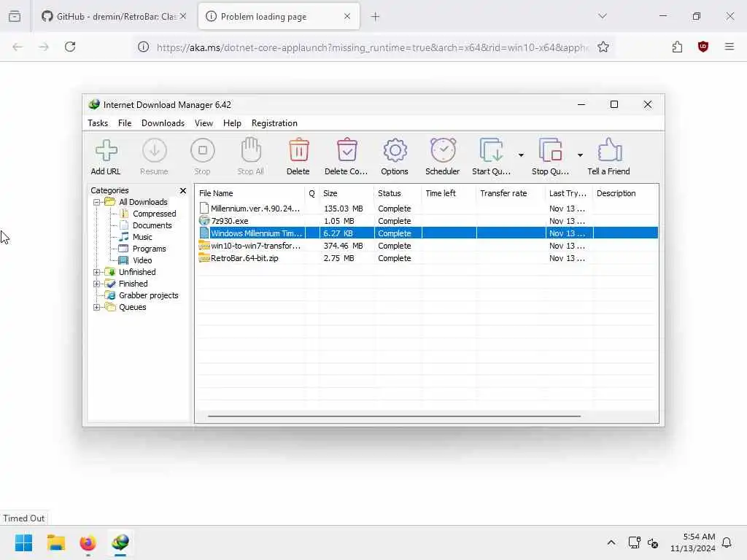Image resolution: width=747 pixels, height=560 pixels.
Task: Sort by Status column header
Action: 398,193
